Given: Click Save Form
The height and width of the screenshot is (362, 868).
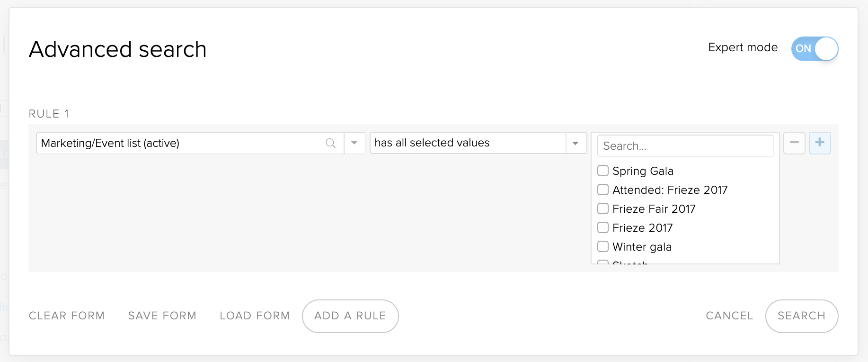Looking at the screenshot, I should [162, 316].
